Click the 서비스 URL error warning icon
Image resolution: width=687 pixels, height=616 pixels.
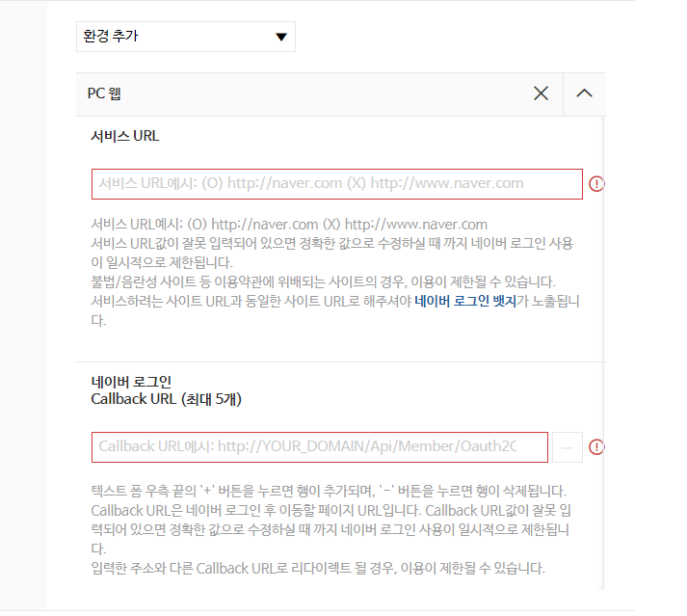click(x=596, y=184)
